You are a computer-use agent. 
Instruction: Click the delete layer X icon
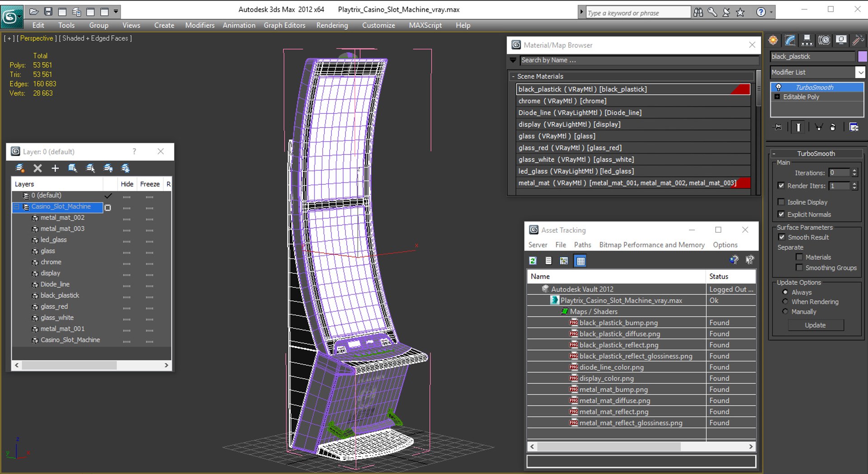pos(38,168)
